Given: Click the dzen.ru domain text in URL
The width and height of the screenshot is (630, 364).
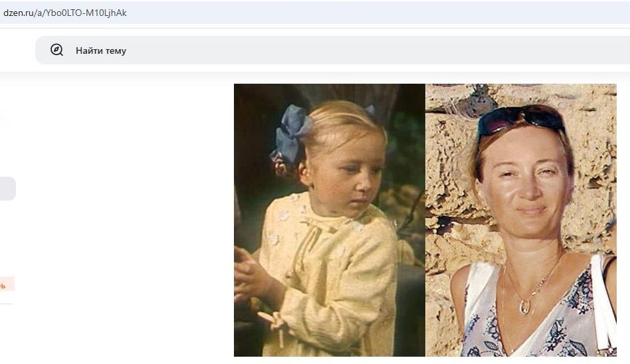Looking at the screenshot, I should tap(19, 13).
